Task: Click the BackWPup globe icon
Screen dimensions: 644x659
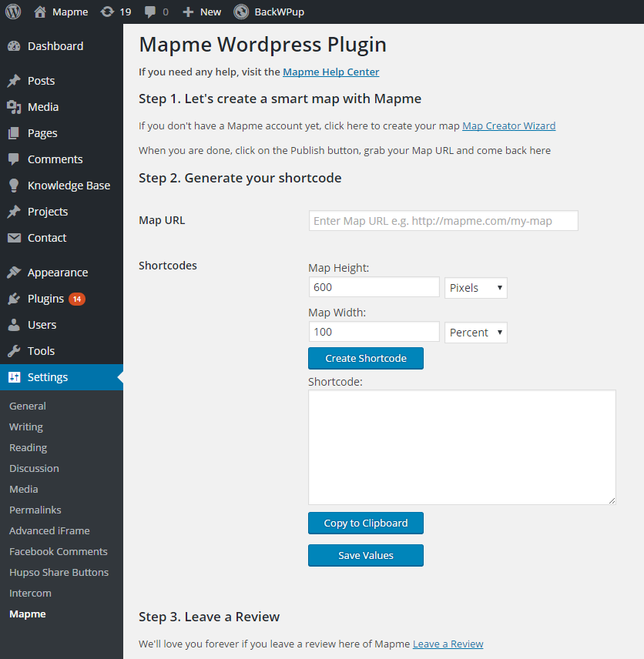Action: coord(241,12)
